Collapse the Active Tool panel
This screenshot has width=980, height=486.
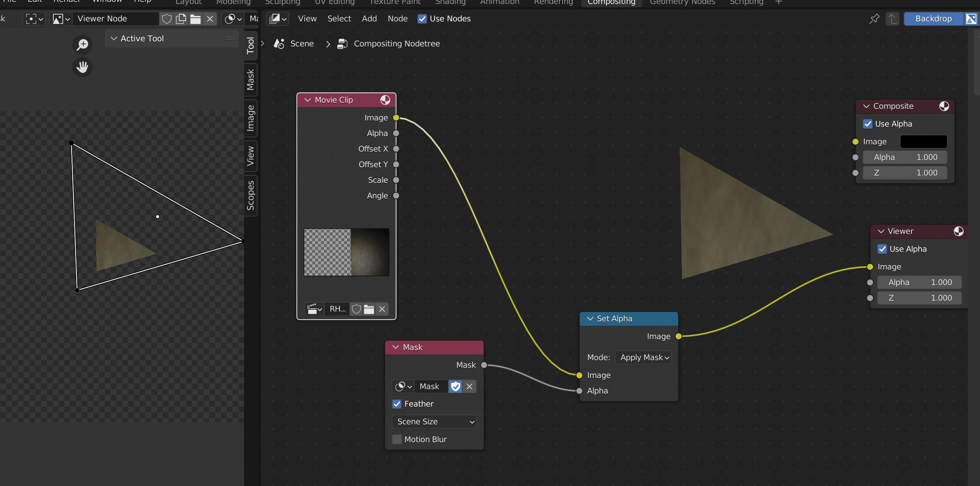114,38
